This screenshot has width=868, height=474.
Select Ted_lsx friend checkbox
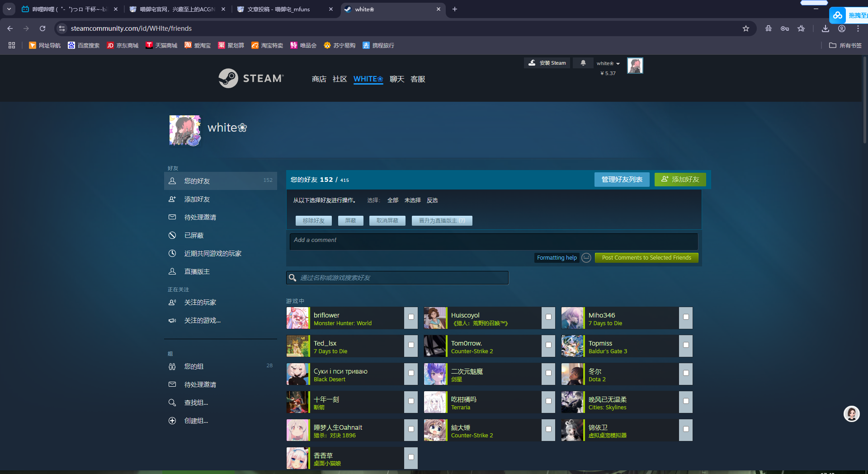coord(411,345)
